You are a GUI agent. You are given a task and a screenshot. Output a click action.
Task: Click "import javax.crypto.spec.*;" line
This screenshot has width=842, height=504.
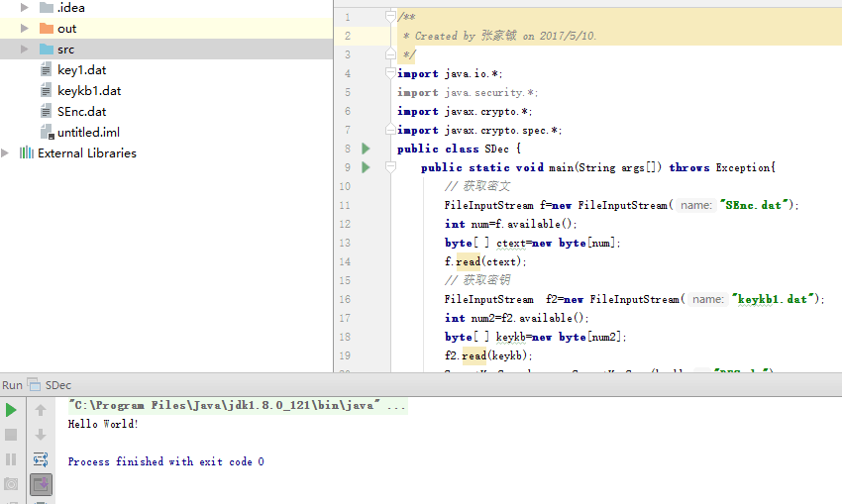(x=479, y=130)
